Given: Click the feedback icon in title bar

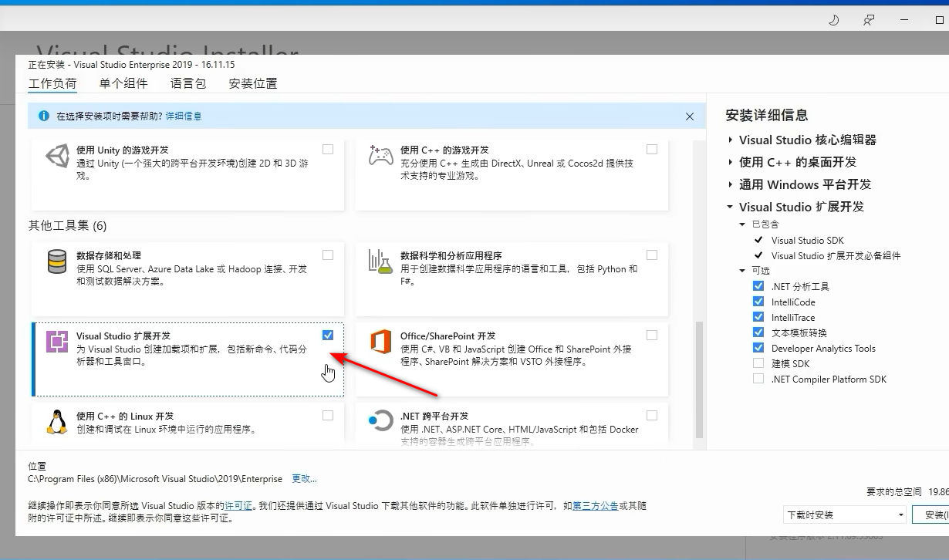Looking at the screenshot, I should [x=870, y=20].
